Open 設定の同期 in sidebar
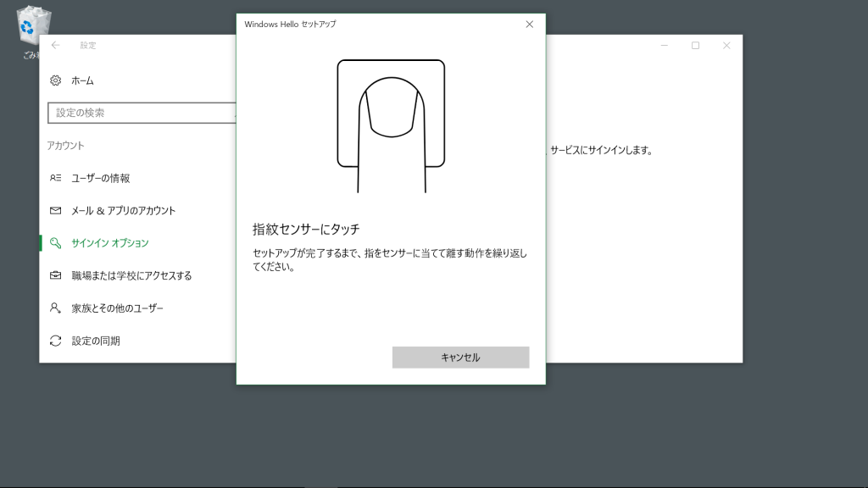This screenshot has width=868, height=488. (x=96, y=341)
